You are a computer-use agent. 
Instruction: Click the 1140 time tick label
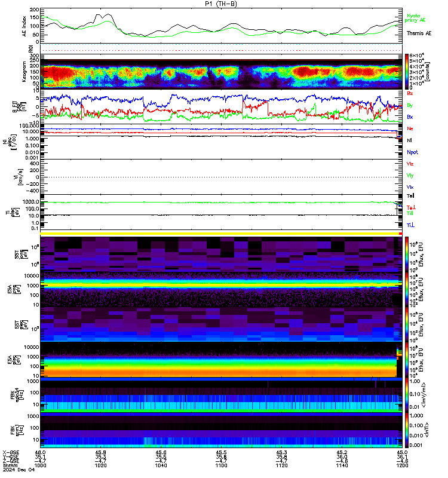(342, 465)
